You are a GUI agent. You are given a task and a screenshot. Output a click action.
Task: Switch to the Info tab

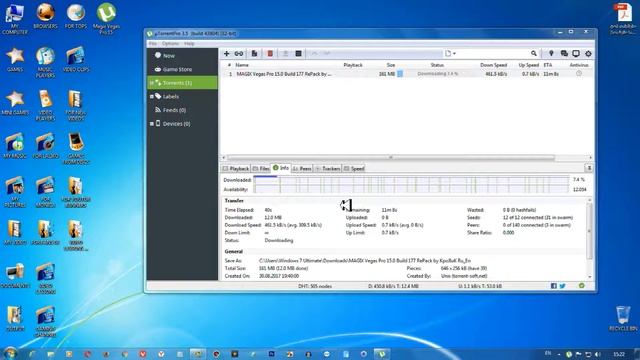coord(281,168)
